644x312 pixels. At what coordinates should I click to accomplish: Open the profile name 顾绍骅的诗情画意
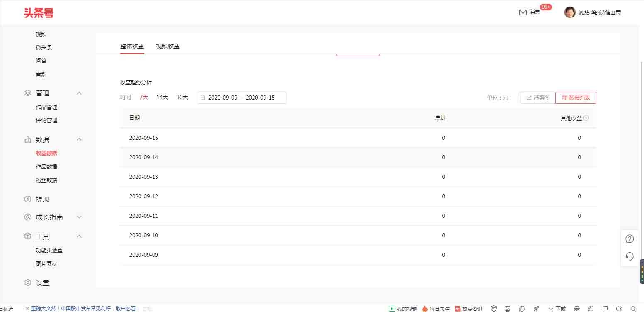pos(600,12)
